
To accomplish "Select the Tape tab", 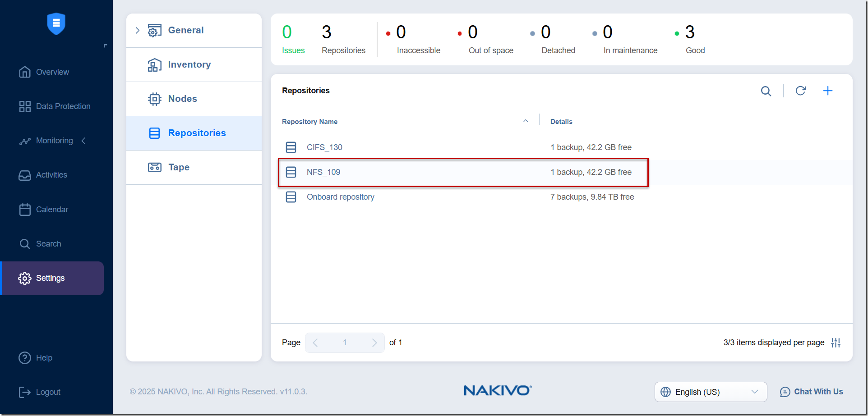I will coord(194,167).
